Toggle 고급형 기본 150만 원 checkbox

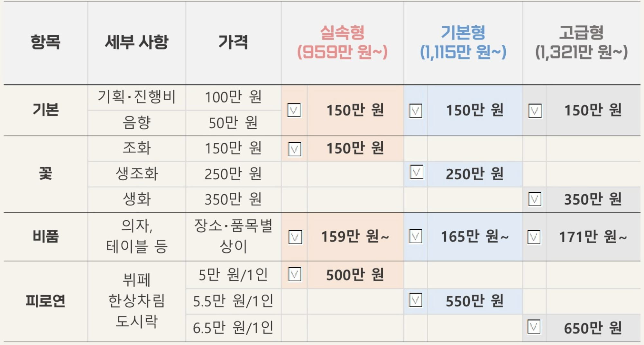coord(535,111)
